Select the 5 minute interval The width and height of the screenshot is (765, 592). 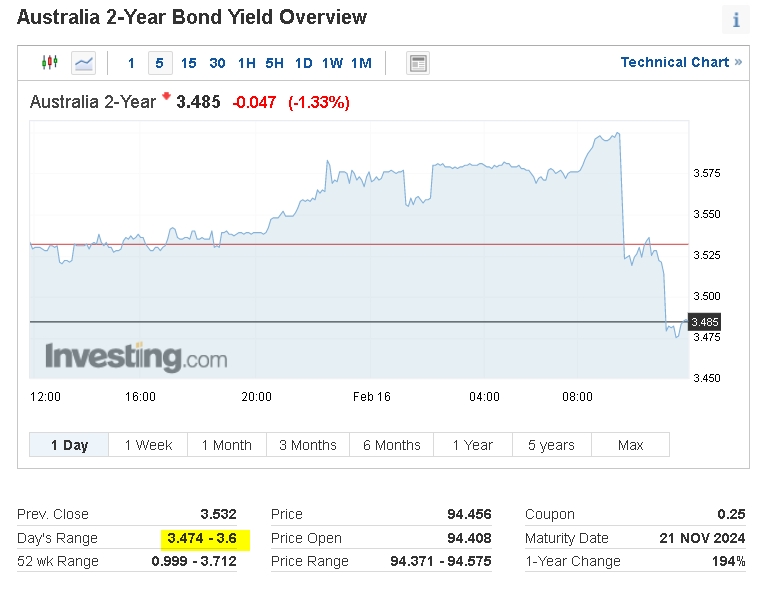click(x=160, y=63)
